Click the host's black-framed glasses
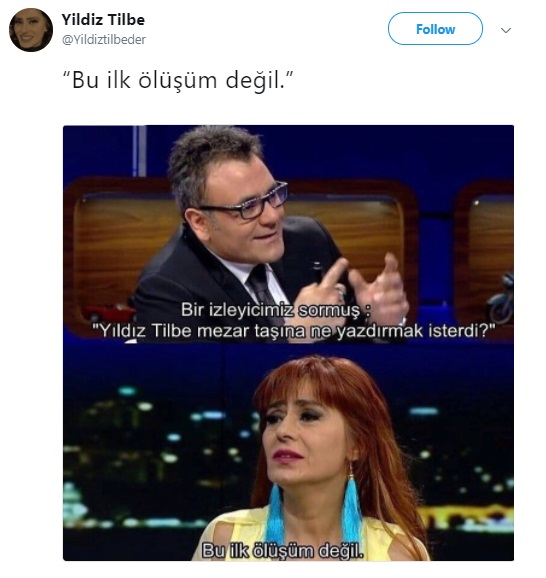This screenshot has height=578, width=546. tap(247, 202)
